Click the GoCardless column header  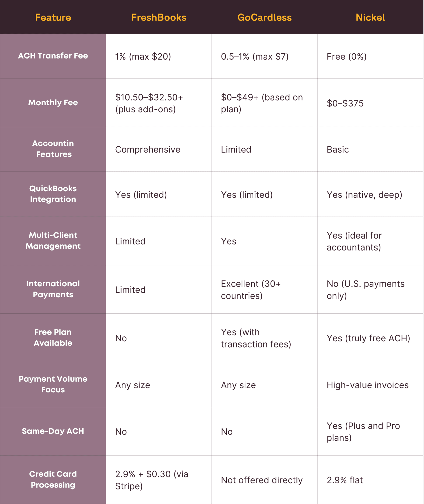pyautogui.click(x=264, y=17)
